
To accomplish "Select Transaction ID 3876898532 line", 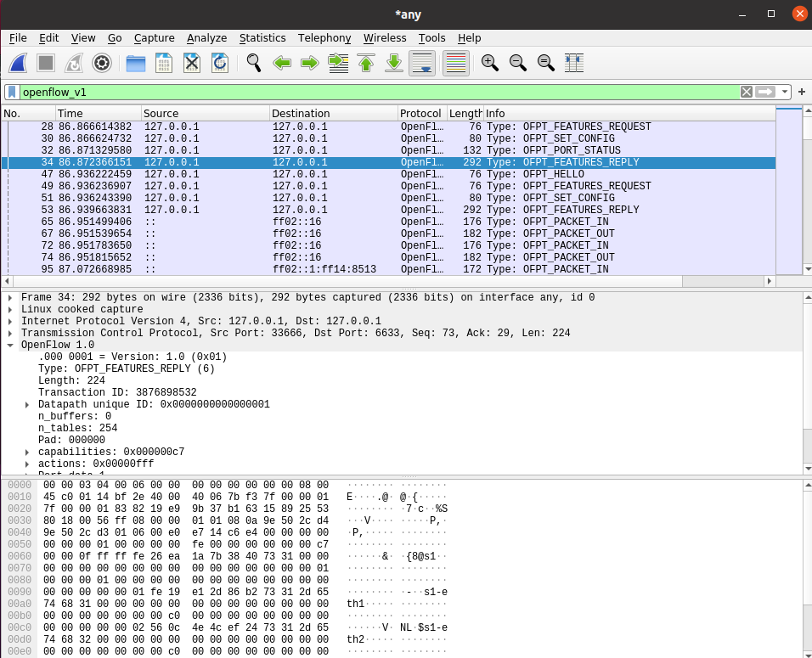I will (x=117, y=392).
